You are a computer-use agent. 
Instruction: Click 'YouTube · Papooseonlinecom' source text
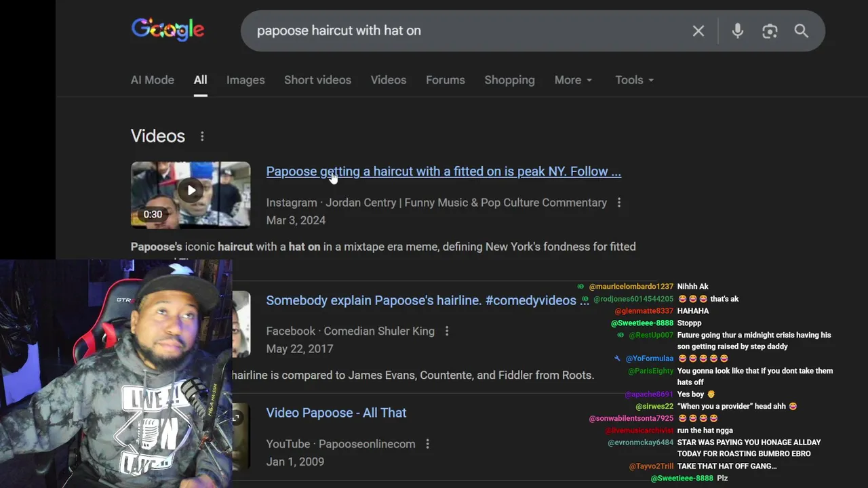[x=340, y=444]
